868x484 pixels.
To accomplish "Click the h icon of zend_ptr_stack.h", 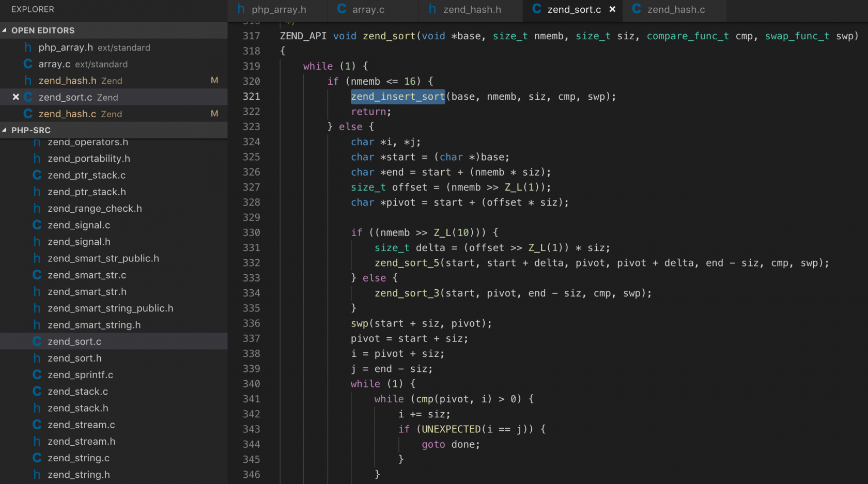I will click(37, 192).
